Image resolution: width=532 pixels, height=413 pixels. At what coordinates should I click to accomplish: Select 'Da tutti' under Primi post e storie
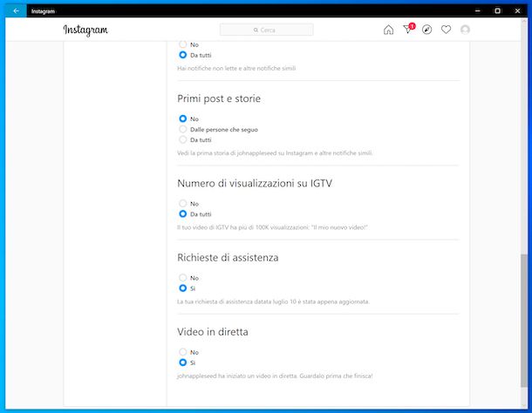[183, 139]
